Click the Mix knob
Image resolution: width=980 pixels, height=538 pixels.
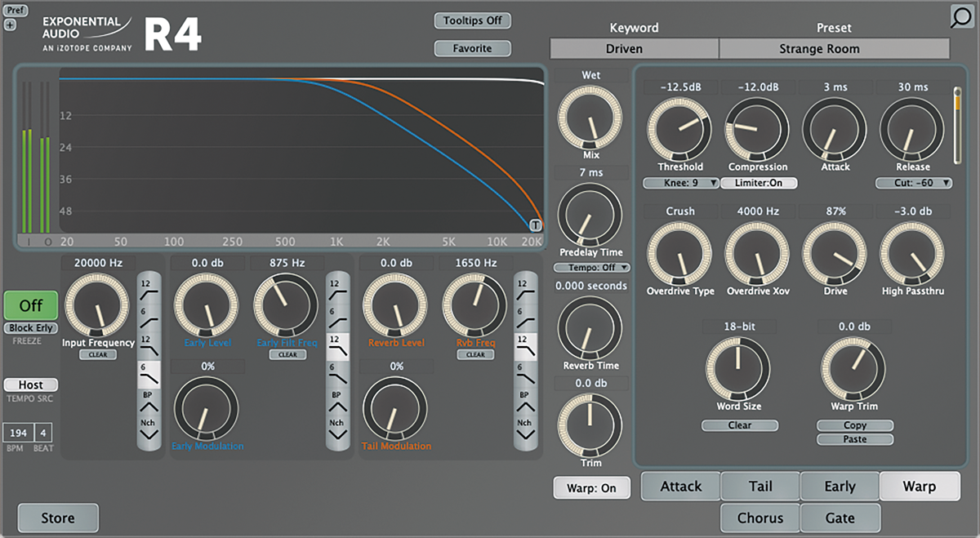590,118
